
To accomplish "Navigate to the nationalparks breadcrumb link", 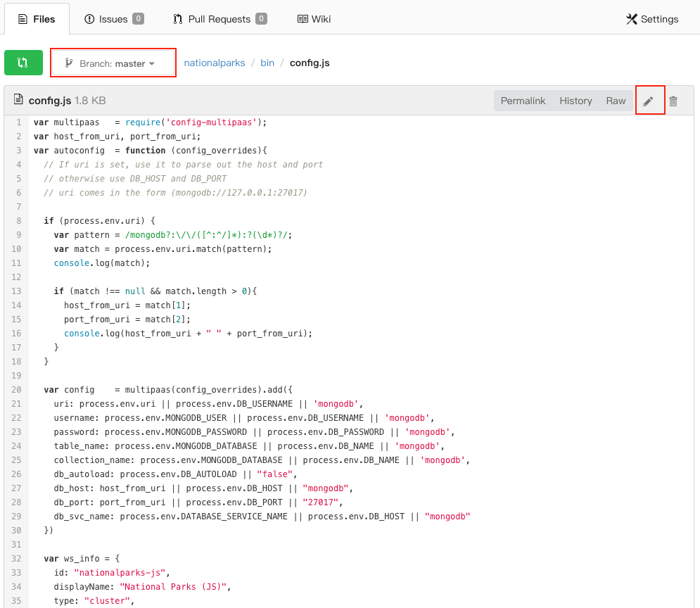I will 214,62.
